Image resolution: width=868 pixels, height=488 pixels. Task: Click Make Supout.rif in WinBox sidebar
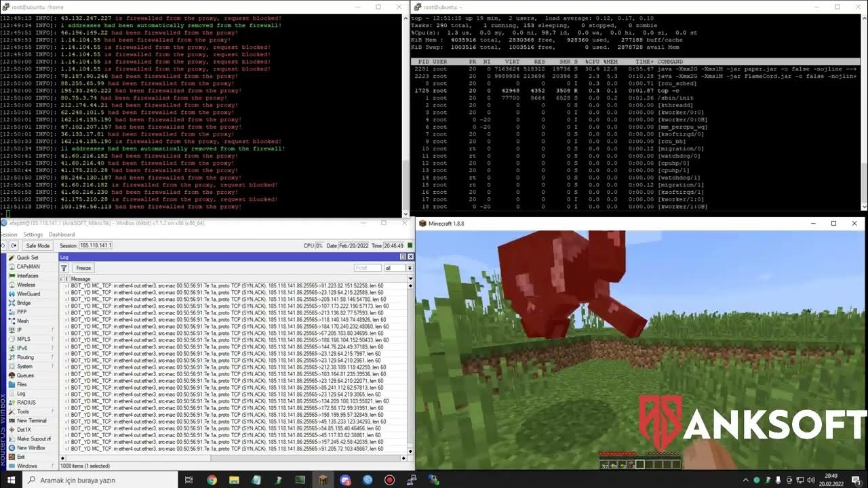coord(33,439)
